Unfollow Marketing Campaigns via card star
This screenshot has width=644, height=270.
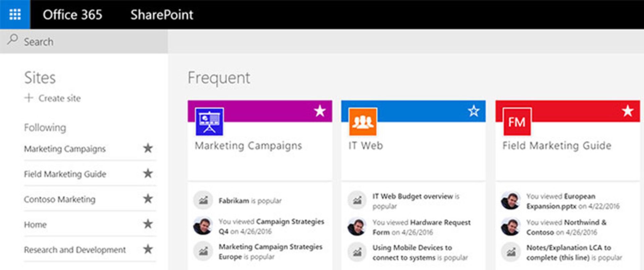[x=320, y=111]
